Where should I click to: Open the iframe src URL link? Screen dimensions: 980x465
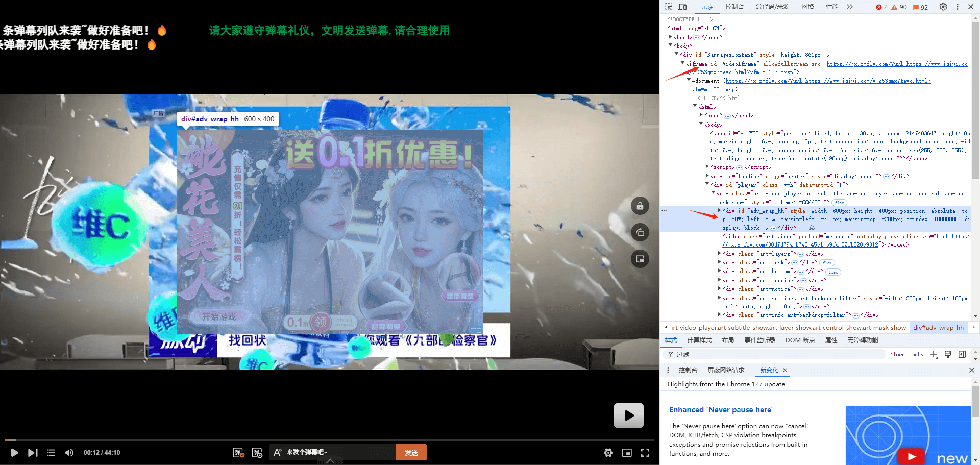(x=897, y=64)
